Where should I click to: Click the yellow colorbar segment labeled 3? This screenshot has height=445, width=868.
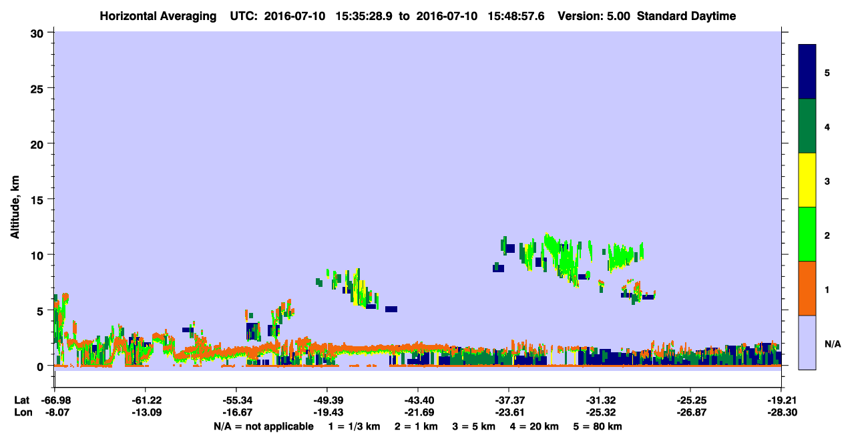pos(807,180)
